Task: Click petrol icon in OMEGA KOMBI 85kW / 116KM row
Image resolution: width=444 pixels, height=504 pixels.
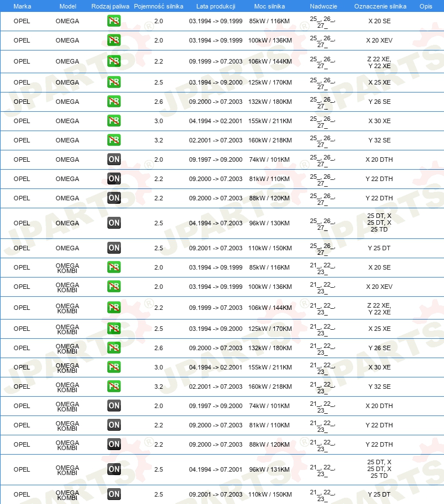Action: (114, 267)
